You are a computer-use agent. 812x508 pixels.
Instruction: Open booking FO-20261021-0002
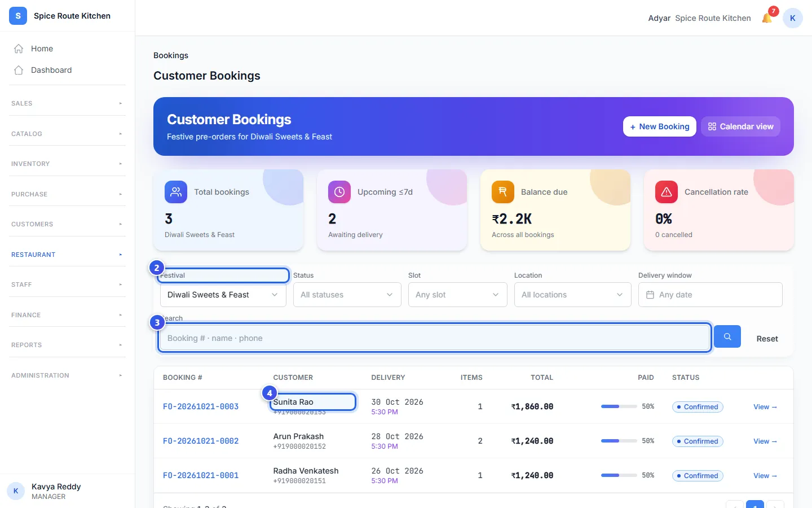[x=201, y=441]
